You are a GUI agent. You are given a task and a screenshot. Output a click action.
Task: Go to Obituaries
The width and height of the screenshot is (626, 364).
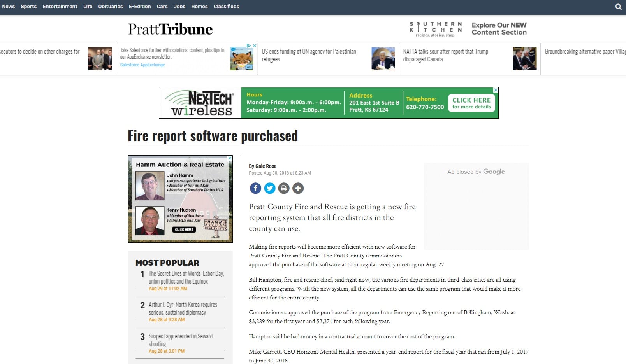coord(111,7)
